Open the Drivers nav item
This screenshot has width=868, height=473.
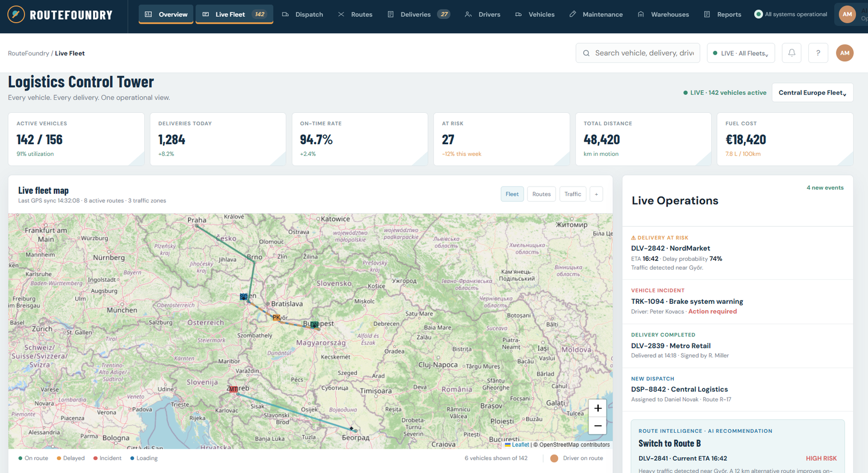[483, 14]
